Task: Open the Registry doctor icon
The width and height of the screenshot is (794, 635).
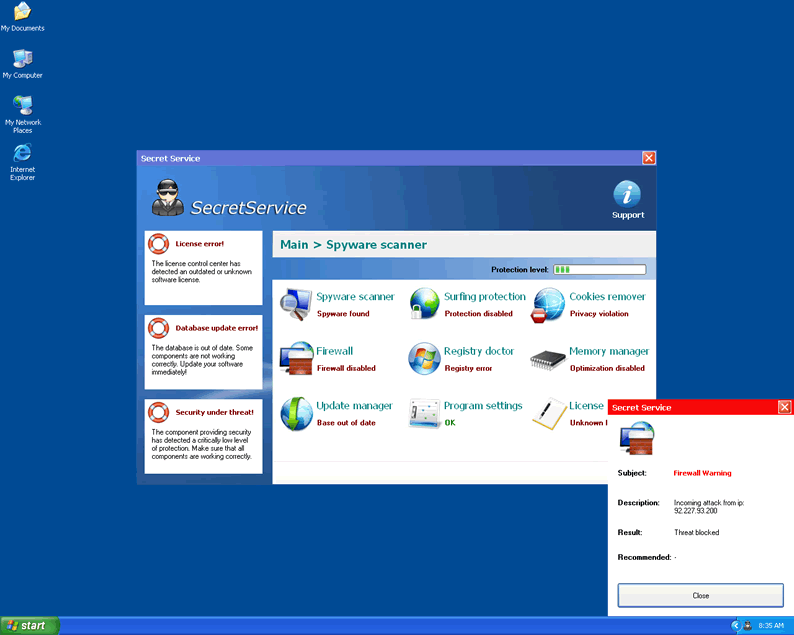Action: click(x=424, y=359)
